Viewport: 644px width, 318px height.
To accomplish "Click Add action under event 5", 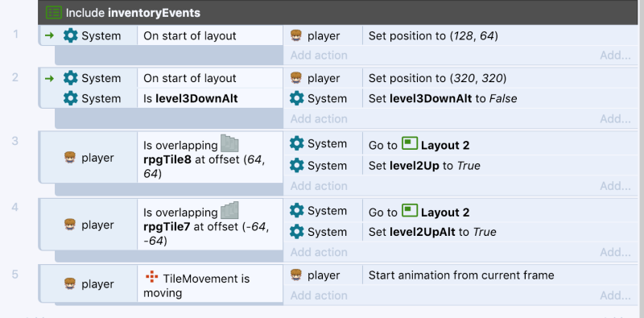I will [319, 295].
